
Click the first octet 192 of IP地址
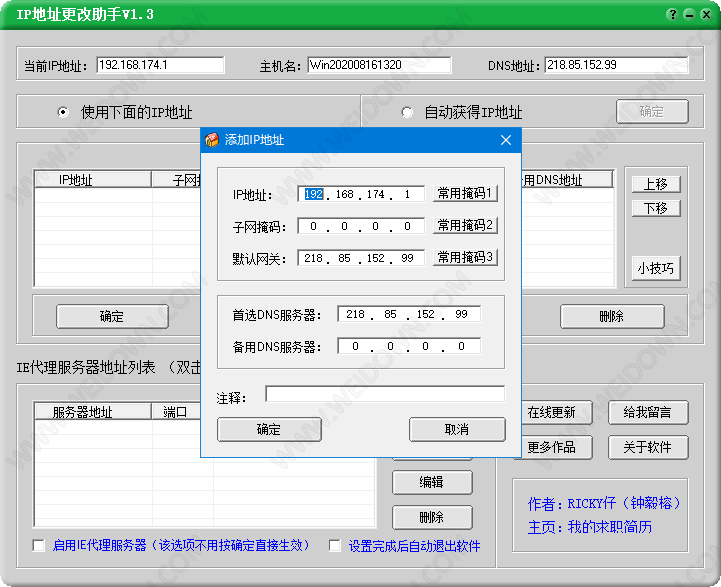point(314,194)
